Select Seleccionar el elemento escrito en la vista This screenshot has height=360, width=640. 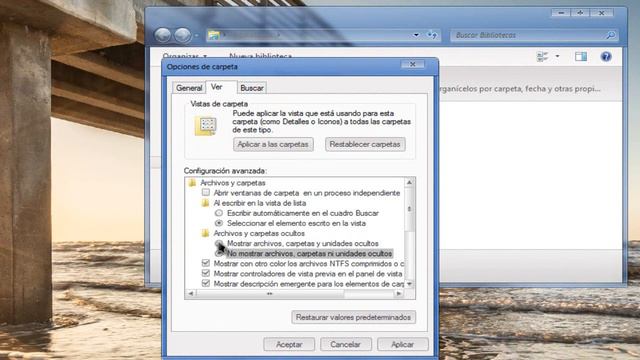click(x=219, y=223)
